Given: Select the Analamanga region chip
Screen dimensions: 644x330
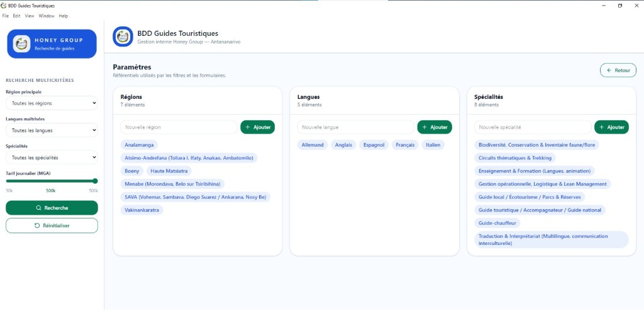Looking at the screenshot, I should [x=139, y=145].
